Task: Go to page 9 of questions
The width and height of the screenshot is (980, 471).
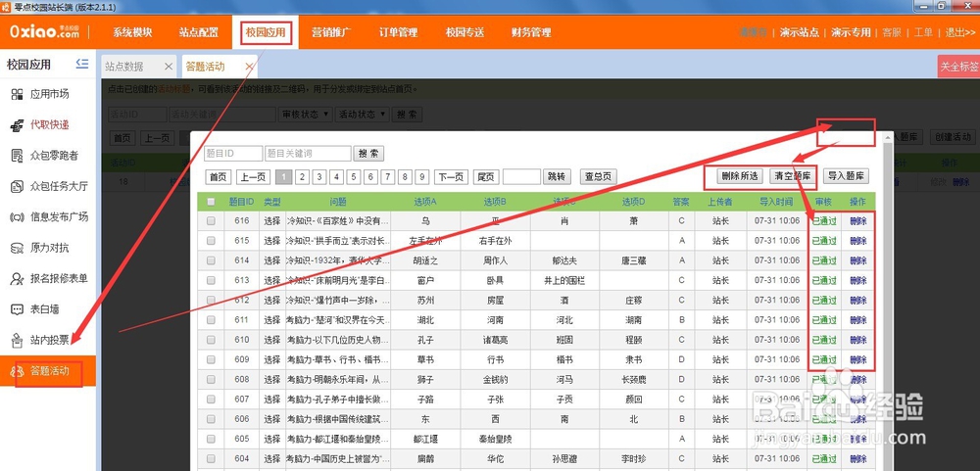Action: point(422,177)
